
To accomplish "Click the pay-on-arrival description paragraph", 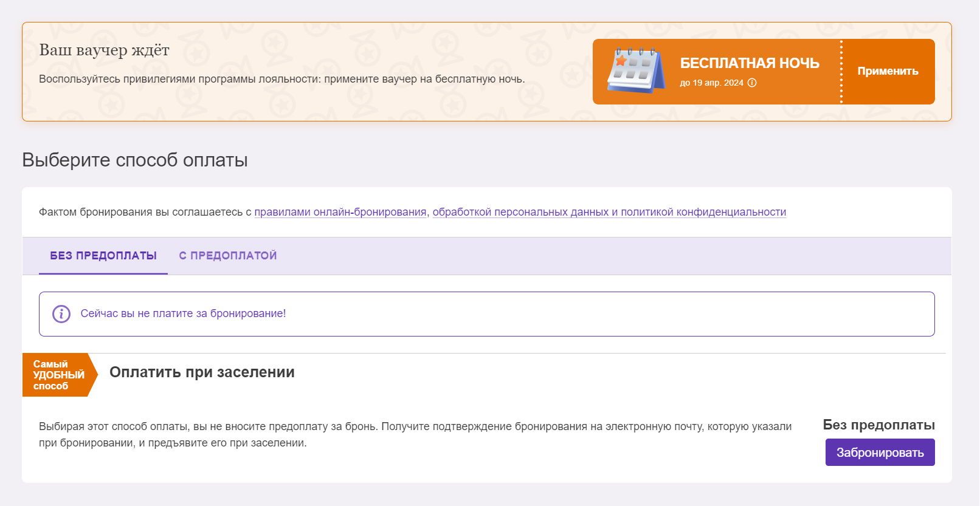I will coord(415,434).
